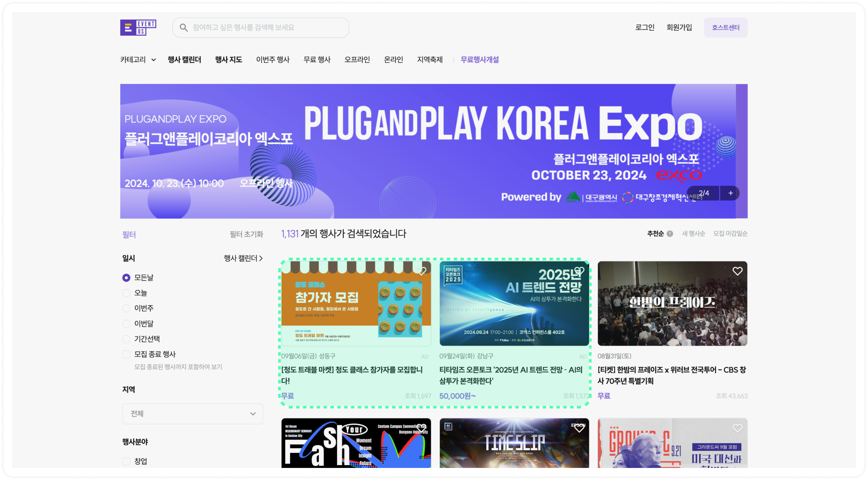Open the Flash Busan Demoday thumbnail

[x=356, y=443]
